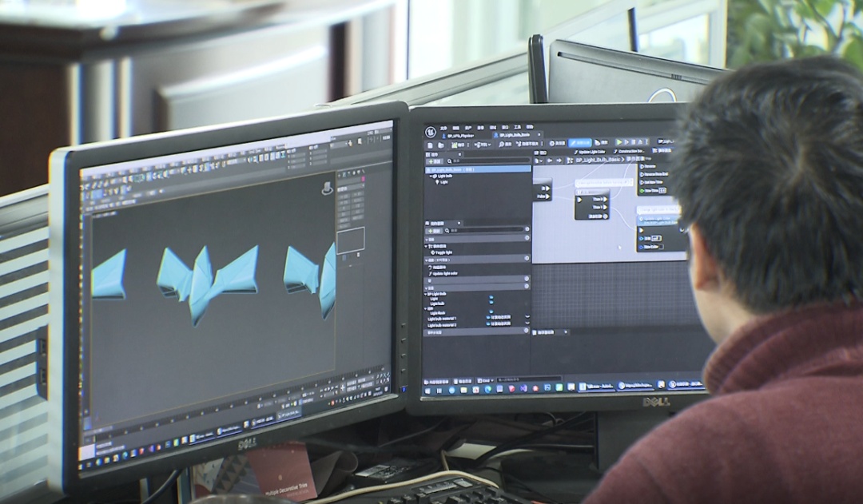Open the Find in blueprint tool
Viewport: 863px width, 504px height.
click(505, 144)
